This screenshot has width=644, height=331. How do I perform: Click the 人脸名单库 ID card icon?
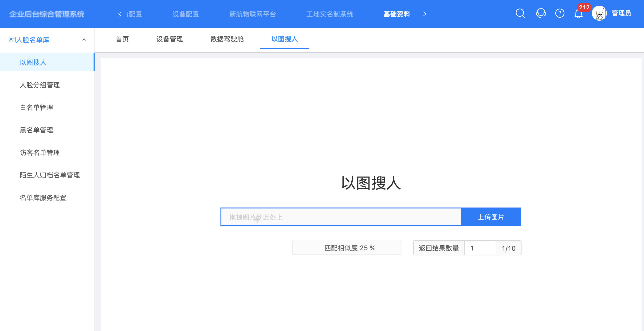point(12,39)
